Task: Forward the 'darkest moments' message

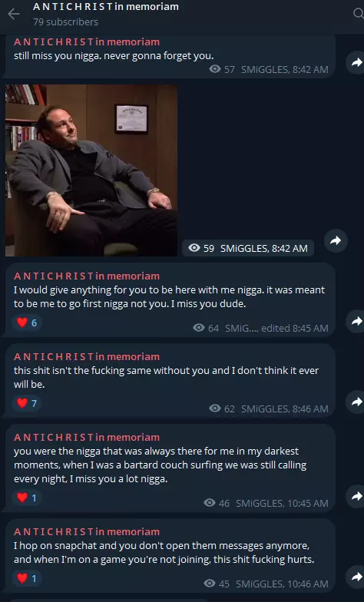Action: [356, 496]
